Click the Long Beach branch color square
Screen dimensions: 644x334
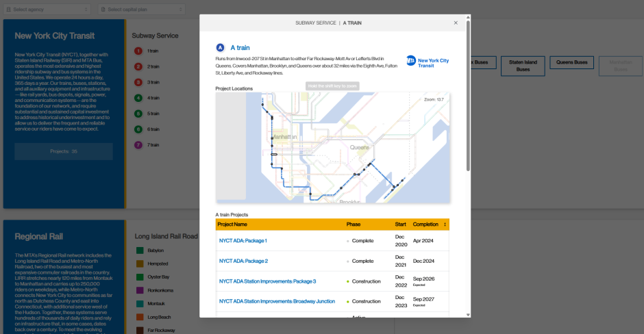coord(140,317)
